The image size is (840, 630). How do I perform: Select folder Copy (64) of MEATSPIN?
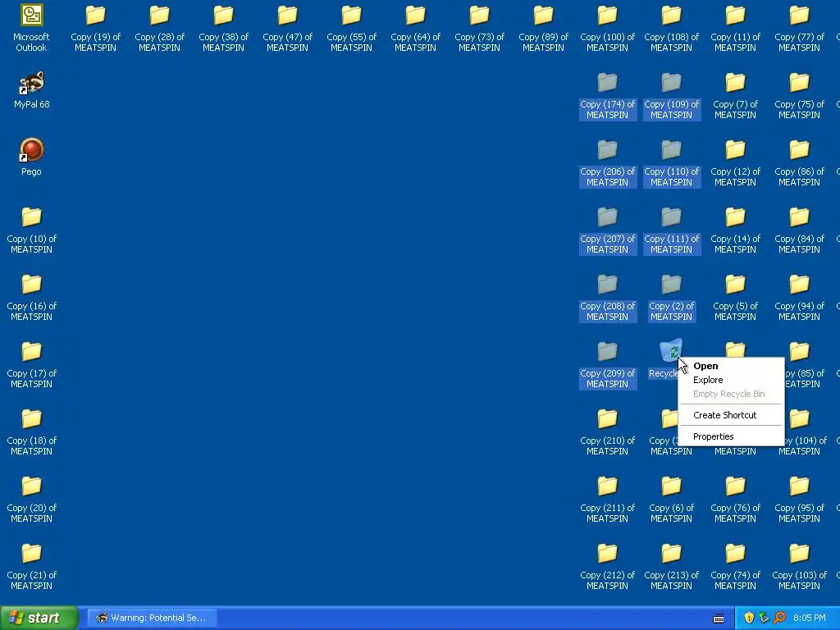pos(415,28)
